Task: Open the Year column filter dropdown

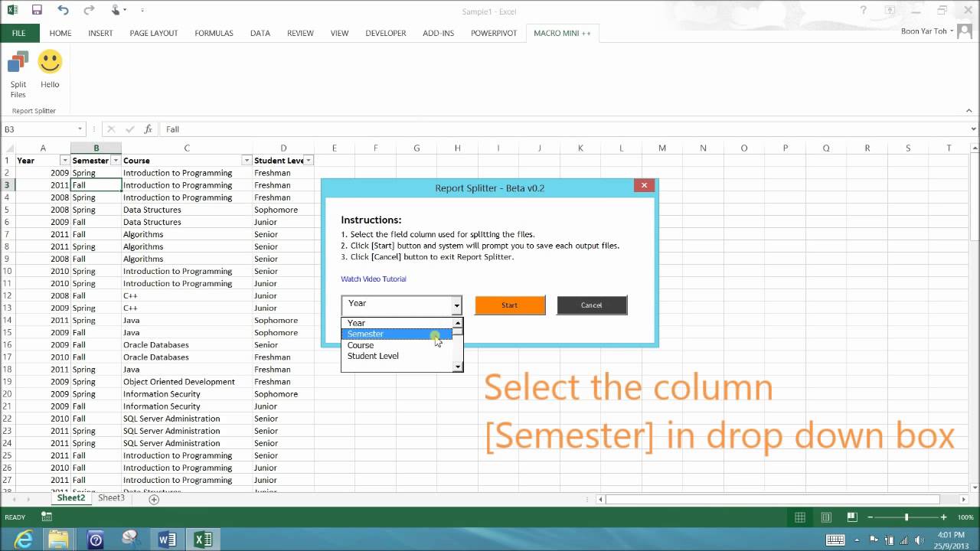Action: [x=64, y=161]
